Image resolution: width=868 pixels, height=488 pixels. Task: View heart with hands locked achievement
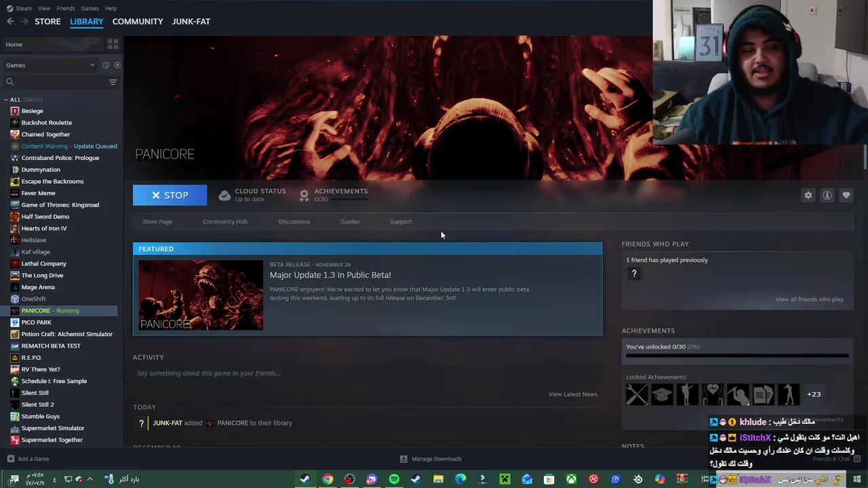point(713,394)
